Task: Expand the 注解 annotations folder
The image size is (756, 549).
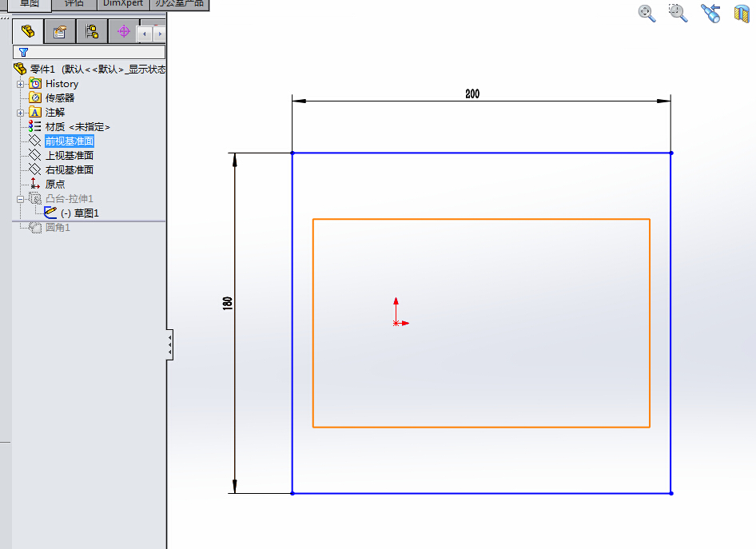Action: pos(20,113)
